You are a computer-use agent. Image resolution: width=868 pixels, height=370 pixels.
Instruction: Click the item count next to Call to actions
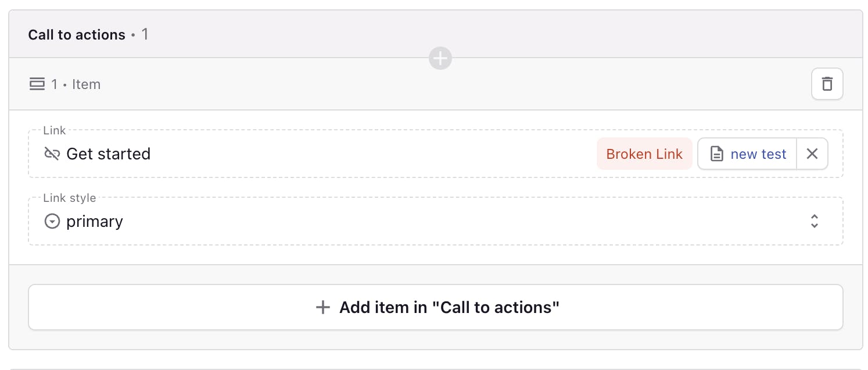point(145,34)
